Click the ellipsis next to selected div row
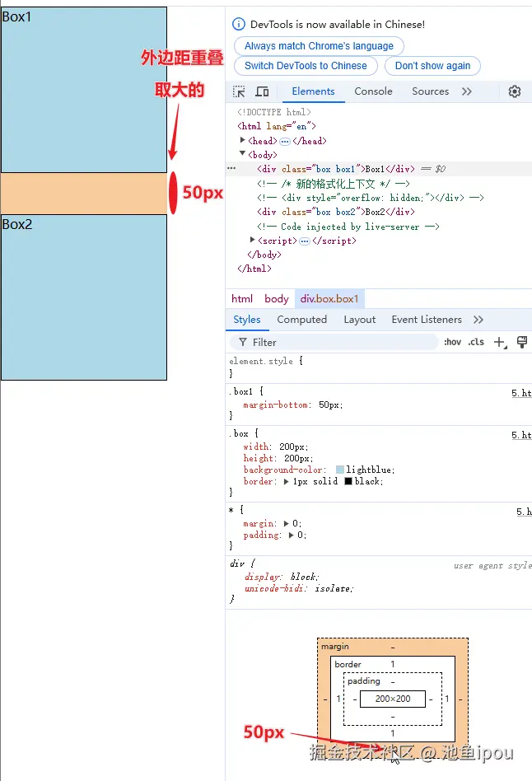The width and height of the screenshot is (532, 781). pyautogui.click(x=231, y=168)
